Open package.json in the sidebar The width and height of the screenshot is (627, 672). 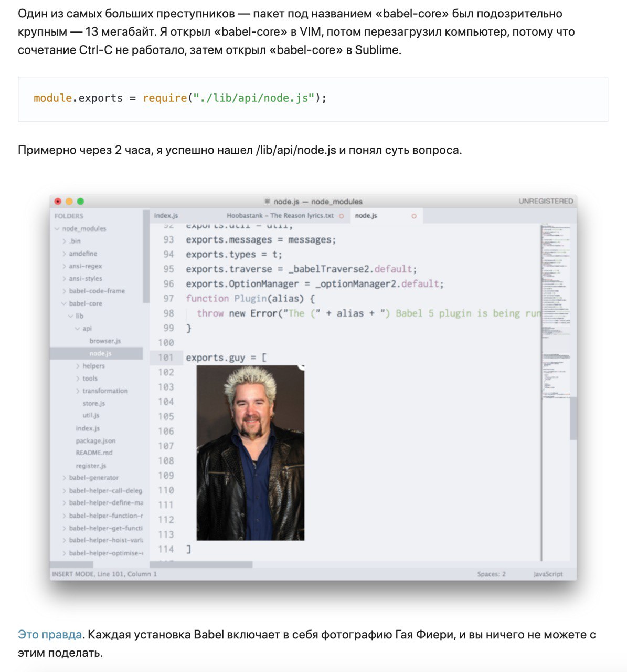[95, 441]
